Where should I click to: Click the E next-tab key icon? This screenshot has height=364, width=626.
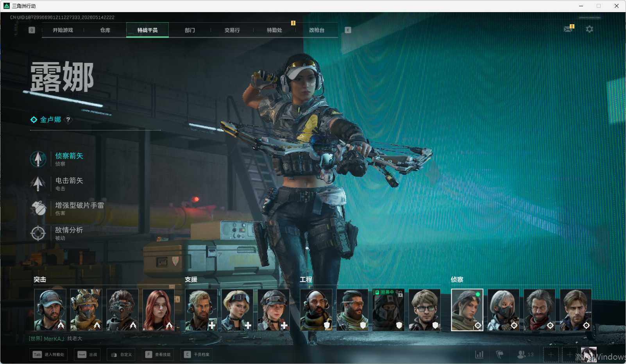(x=348, y=30)
